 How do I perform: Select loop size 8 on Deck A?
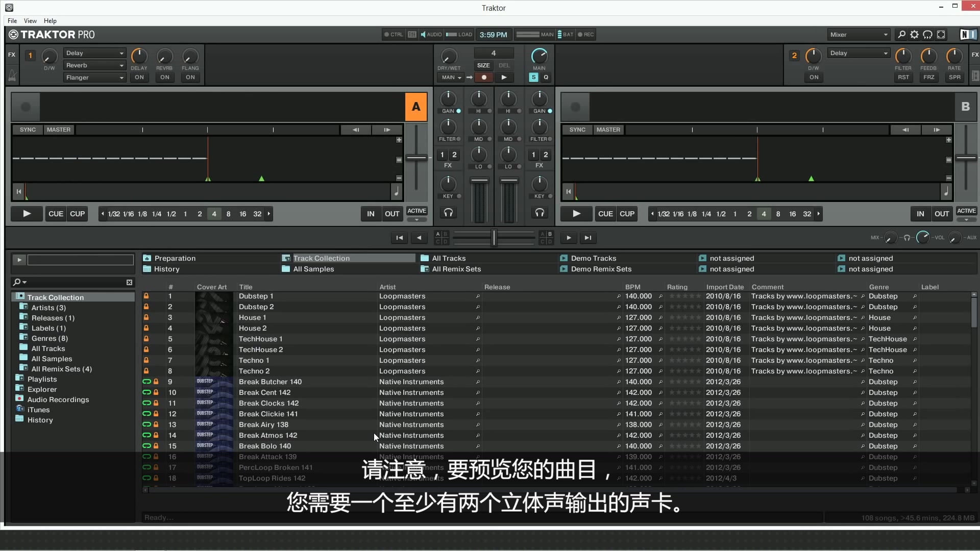(x=228, y=214)
